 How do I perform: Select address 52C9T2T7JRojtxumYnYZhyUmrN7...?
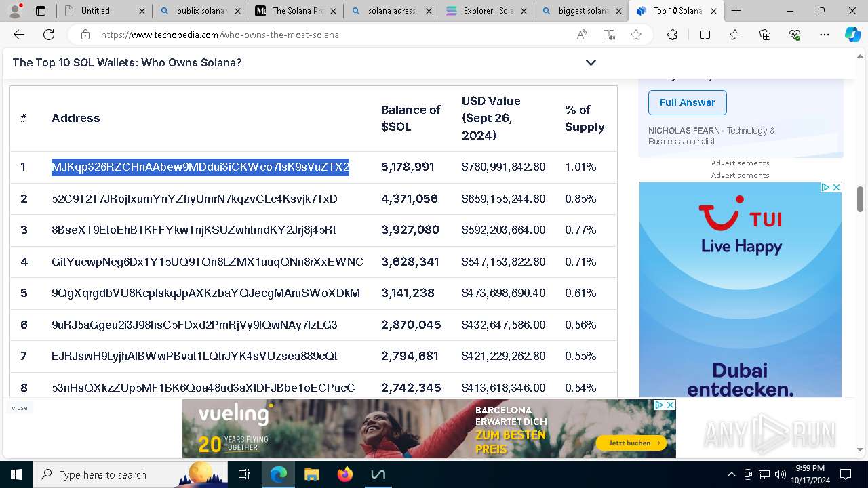(x=195, y=199)
